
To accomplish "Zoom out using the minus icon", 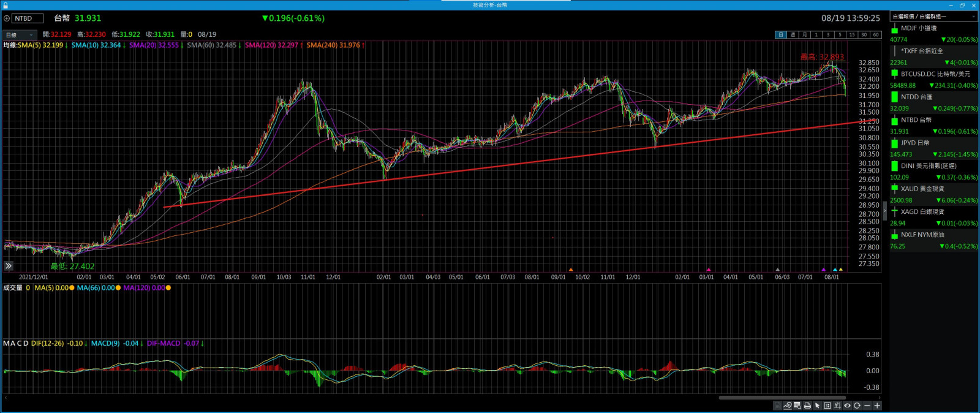I will click(x=867, y=406).
